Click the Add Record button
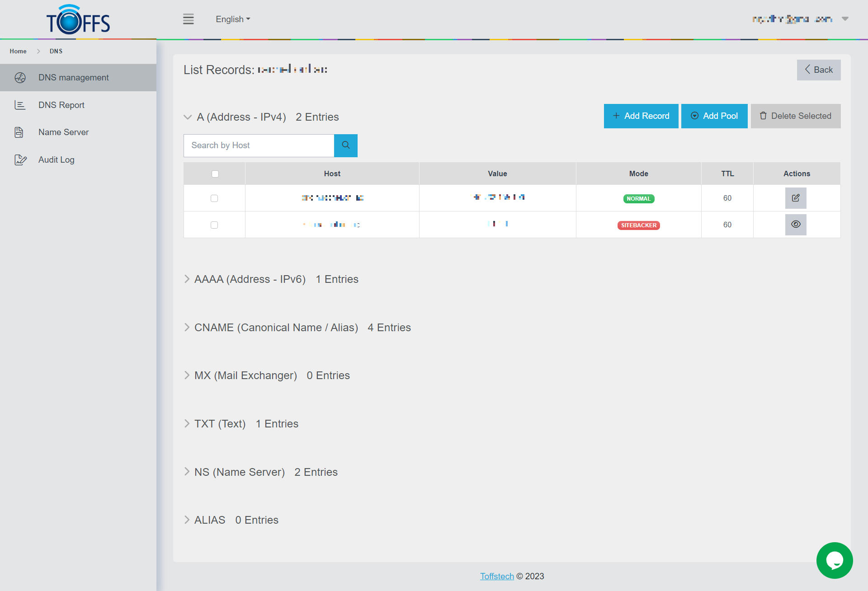This screenshot has width=868, height=591. point(641,116)
